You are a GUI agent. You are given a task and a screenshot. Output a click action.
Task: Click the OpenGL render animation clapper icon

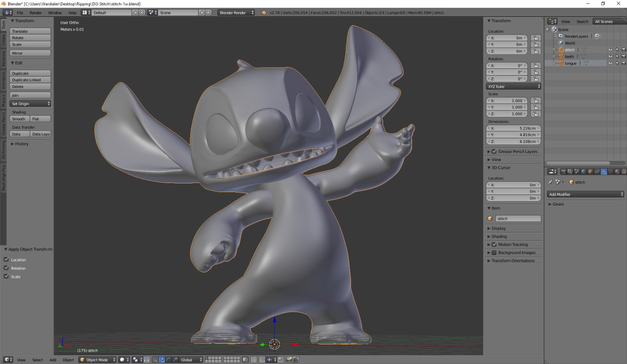[x=295, y=360]
